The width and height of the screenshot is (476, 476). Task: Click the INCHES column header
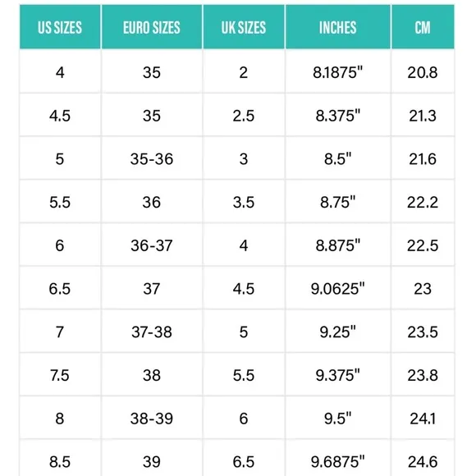(x=338, y=27)
